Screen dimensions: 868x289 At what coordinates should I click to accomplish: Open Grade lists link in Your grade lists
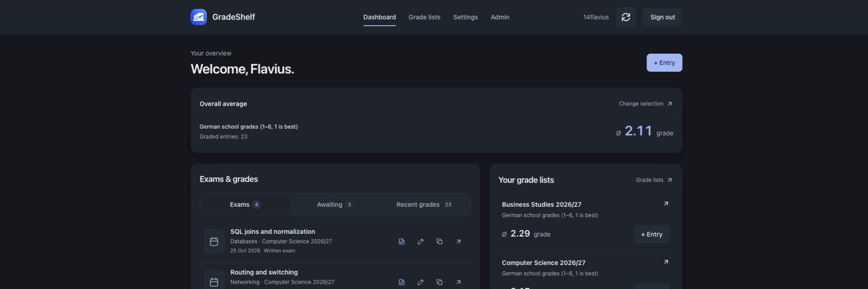[654, 180]
